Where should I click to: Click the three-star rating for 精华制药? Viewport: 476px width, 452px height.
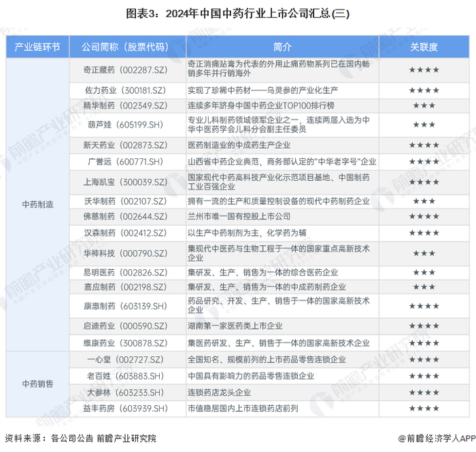(424, 105)
